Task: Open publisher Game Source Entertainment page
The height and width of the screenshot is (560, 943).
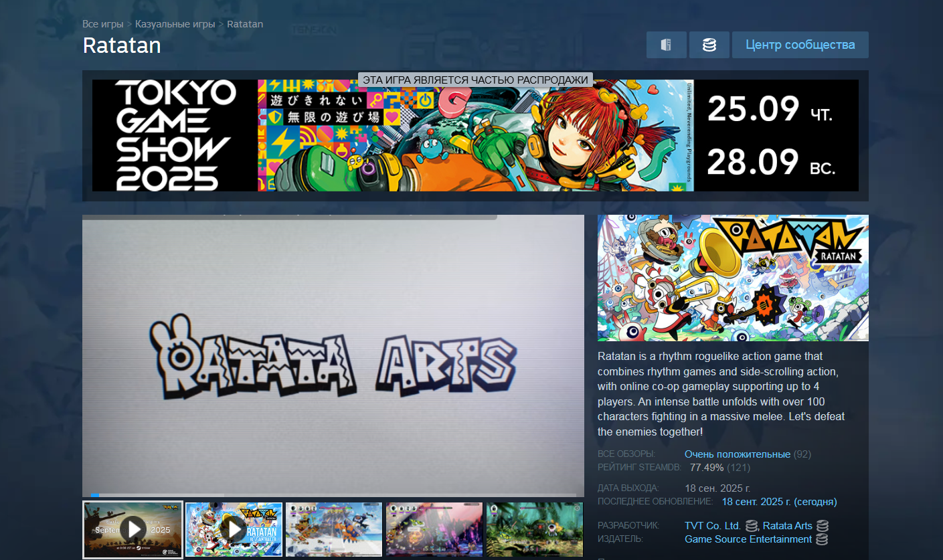Action: pyautogui.click(x=748, y=539)
